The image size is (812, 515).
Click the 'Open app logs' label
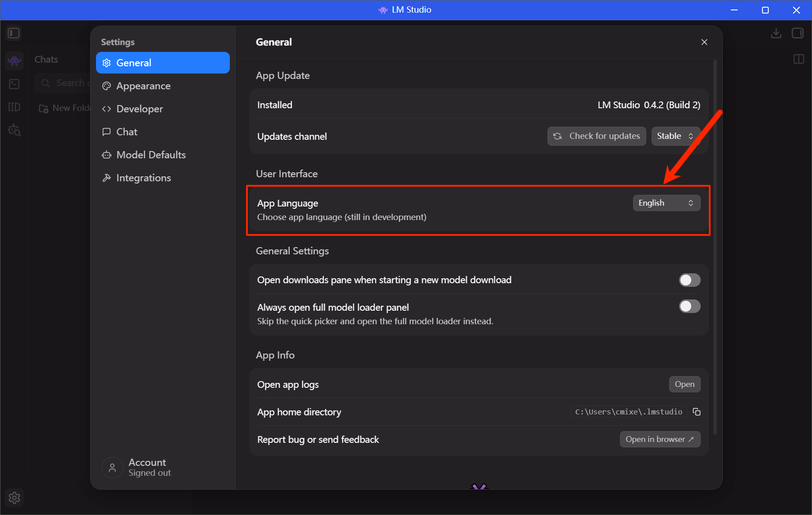click(288, 385)
